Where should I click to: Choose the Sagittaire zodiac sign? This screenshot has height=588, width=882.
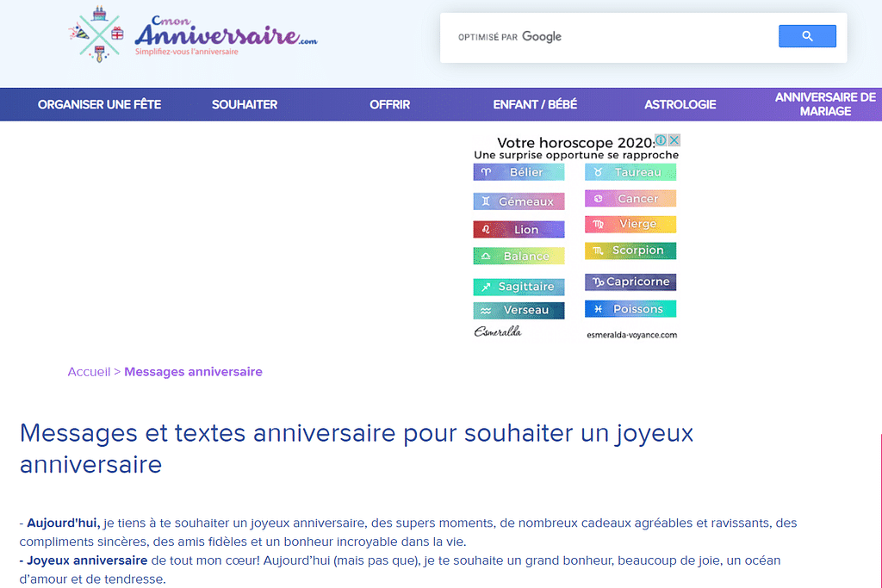coord(519,287)
